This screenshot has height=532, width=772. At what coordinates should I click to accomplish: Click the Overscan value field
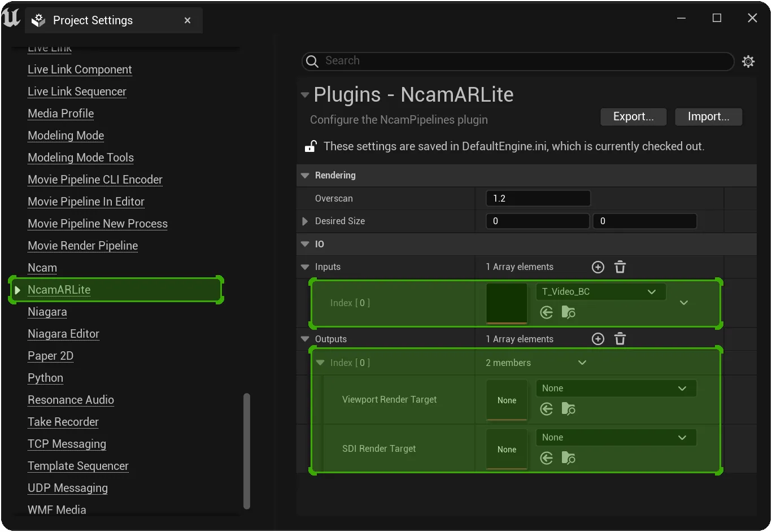click(x=538, y=199)
